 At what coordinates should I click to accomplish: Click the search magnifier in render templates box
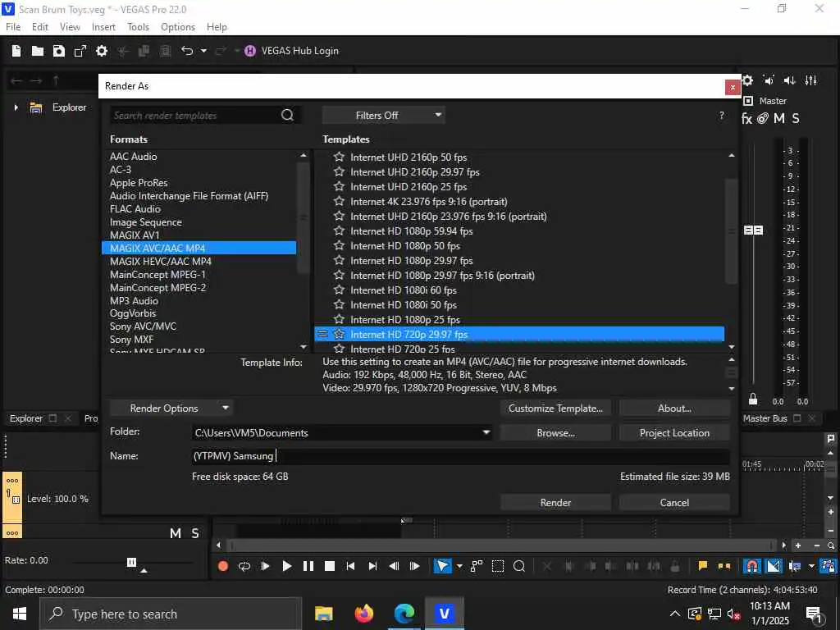(288, 115)
